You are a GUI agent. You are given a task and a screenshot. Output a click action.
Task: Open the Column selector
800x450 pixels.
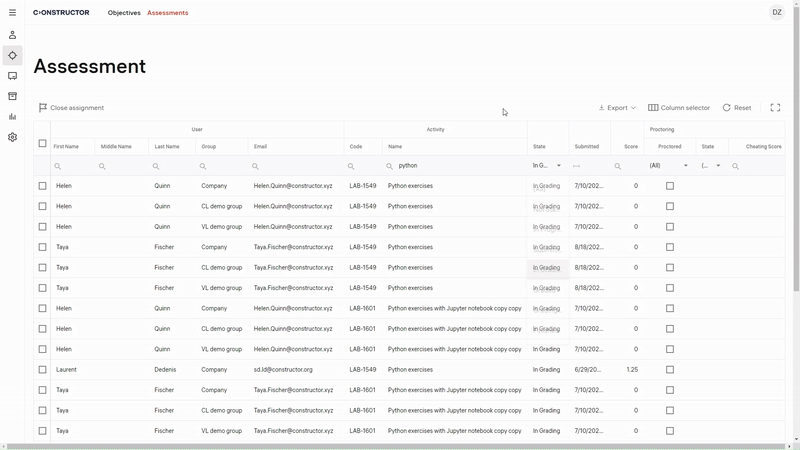[x=679, y=108]
